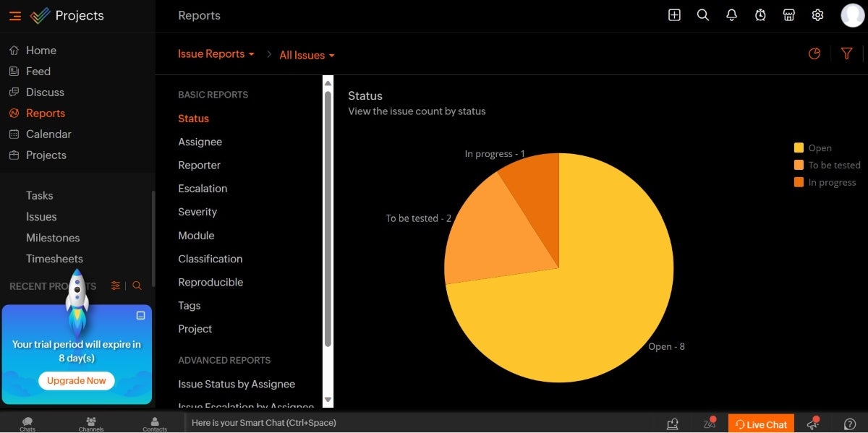Open the Marketplace store icon

coord(789,14)
